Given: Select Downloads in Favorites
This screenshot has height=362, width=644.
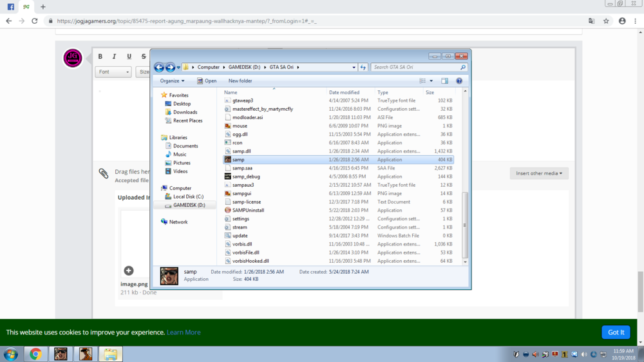Looking at the screenshot, I should click(181, 112).
